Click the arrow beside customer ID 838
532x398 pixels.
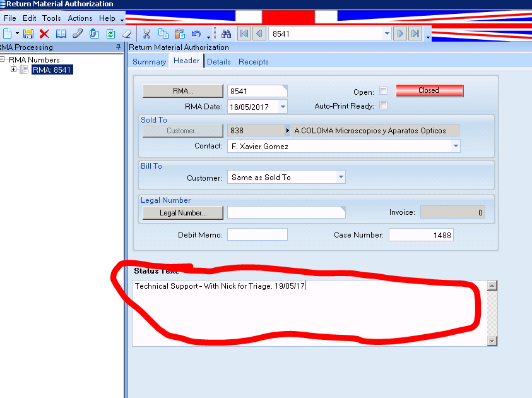(x=288, y=131)
